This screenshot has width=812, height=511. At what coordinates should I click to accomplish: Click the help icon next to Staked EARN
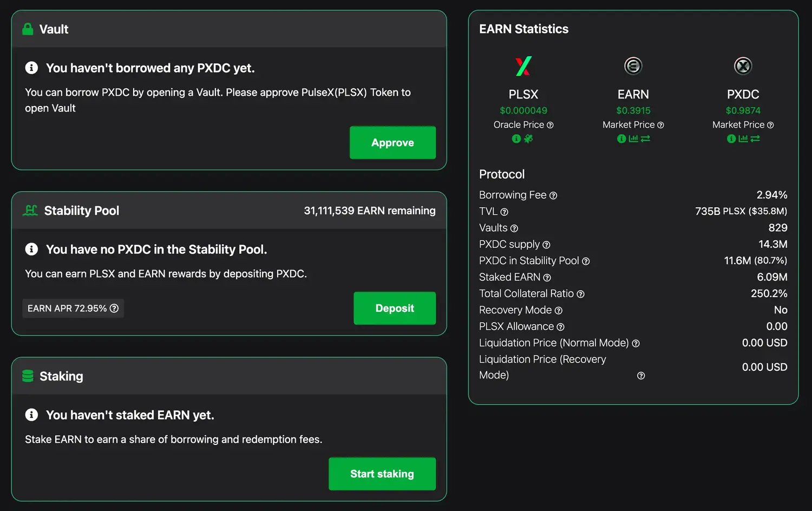pyautogui.click(x=547, y=278)
